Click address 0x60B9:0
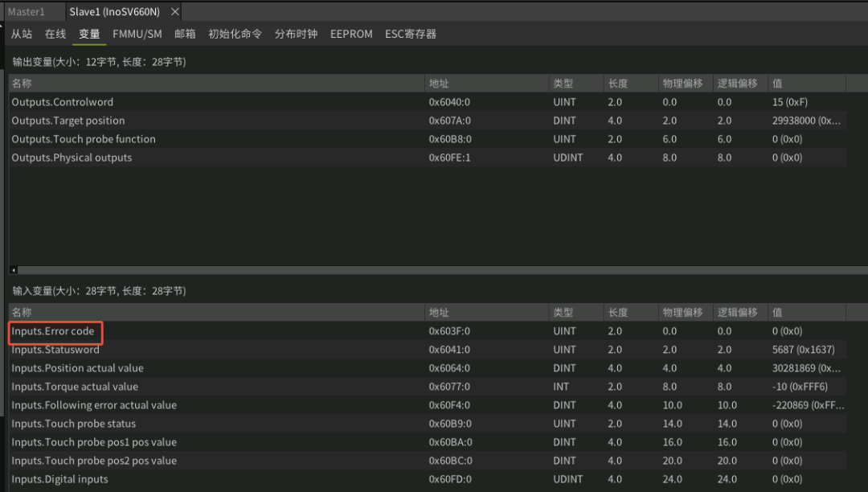The width and height of the screenshot is (868, 492). point(450,424)
